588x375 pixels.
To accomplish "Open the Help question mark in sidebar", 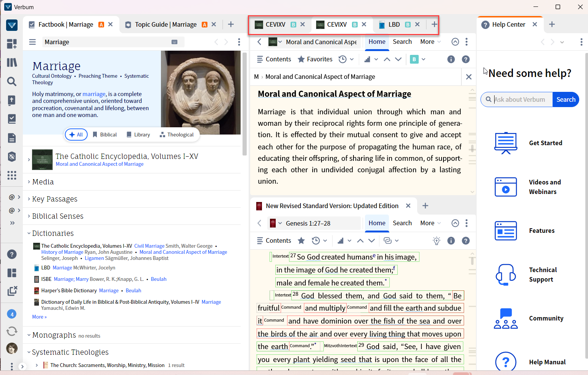I will pos(12,254).
